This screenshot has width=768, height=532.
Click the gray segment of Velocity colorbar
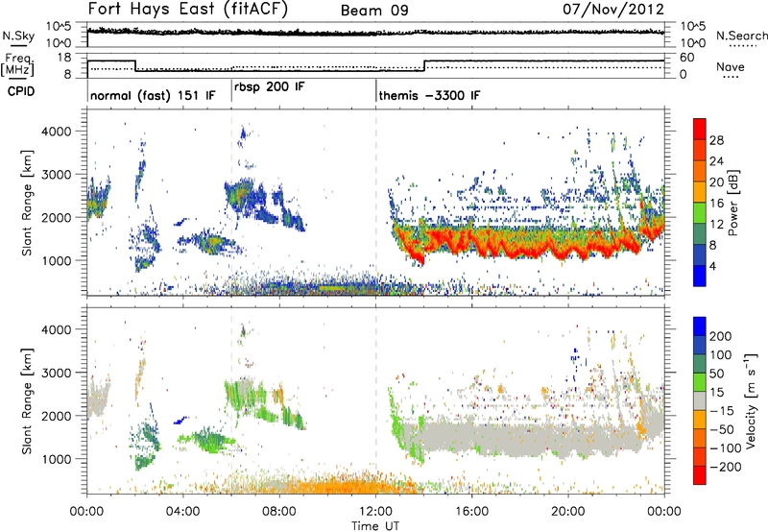[x=700, y=400]
